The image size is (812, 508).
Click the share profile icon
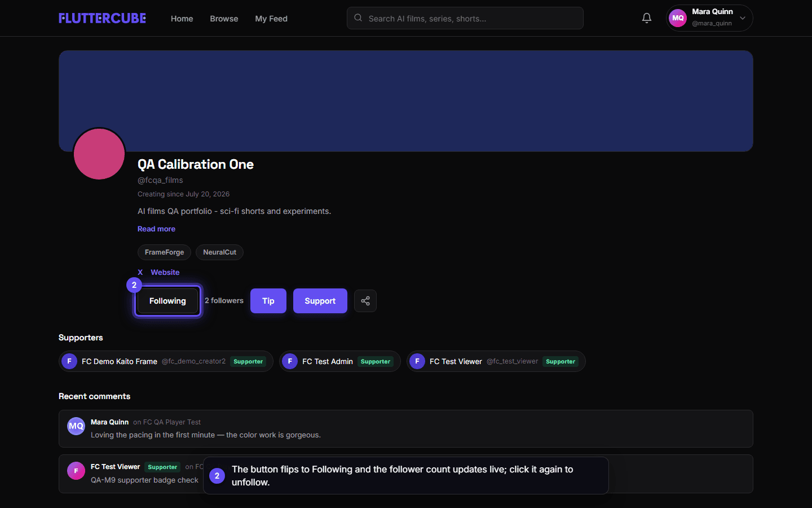tap(365, 301)
